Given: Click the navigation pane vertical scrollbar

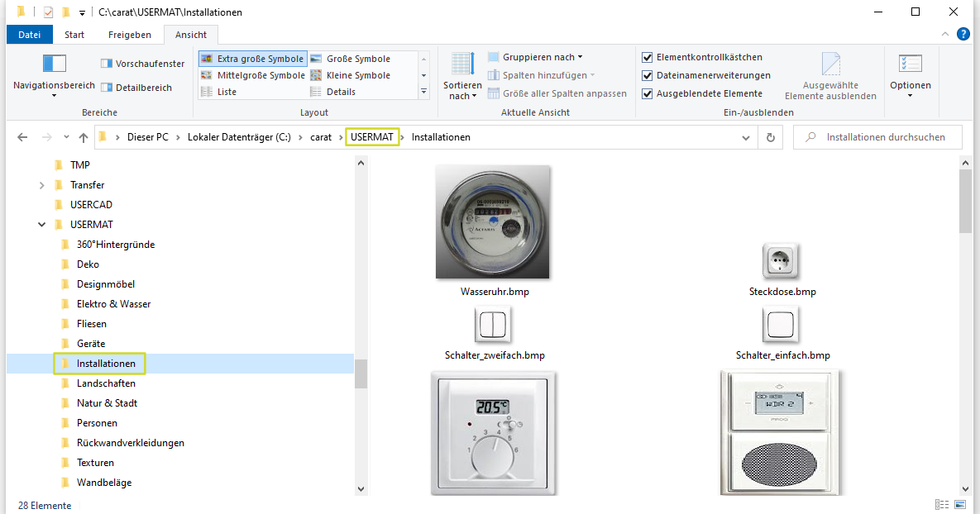Looking at the screenshot, I should point(361,372).
